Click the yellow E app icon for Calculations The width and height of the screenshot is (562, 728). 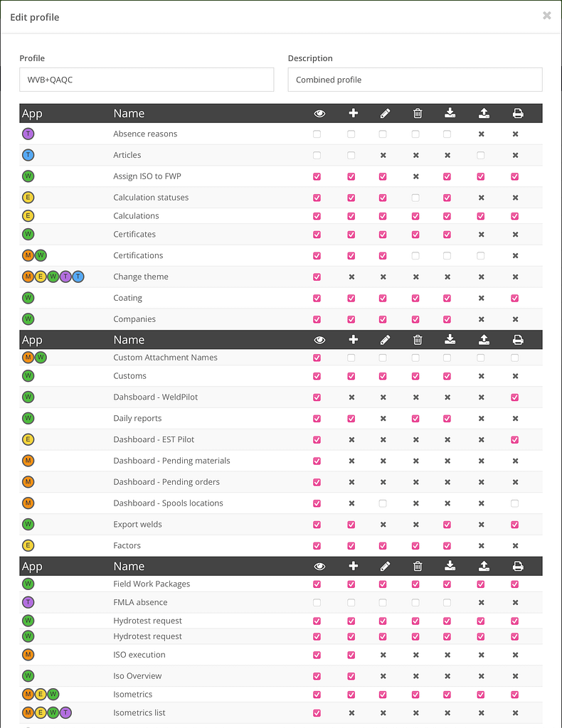pyautogui.click(x=28, y=215)
